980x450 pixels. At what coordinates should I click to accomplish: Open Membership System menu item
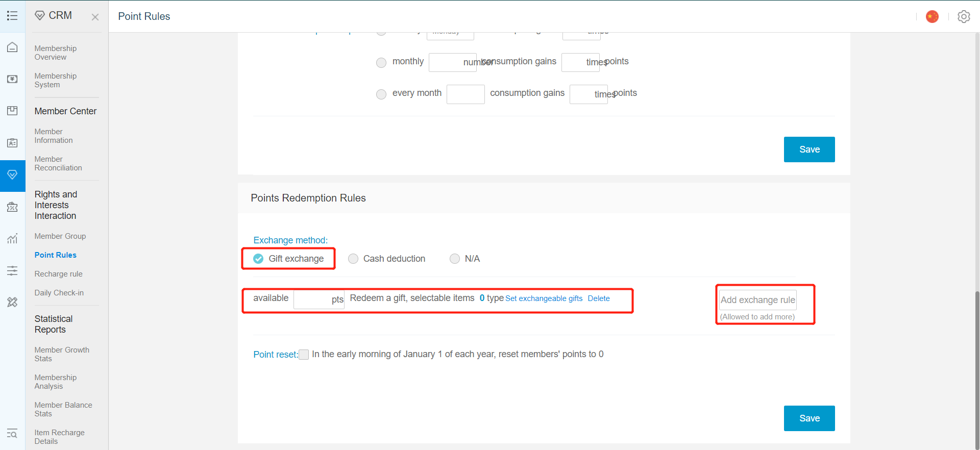click(x=56, y=80)
